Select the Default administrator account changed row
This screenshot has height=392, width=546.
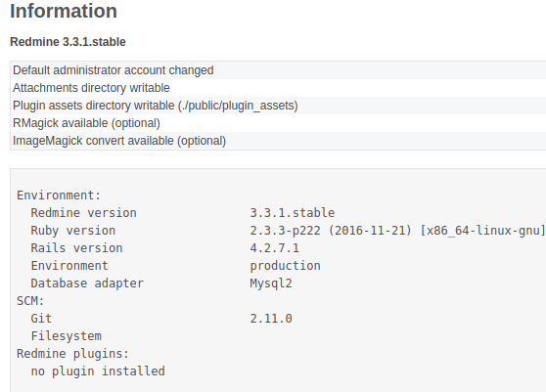pyautogui.click(x=278, y=70)
